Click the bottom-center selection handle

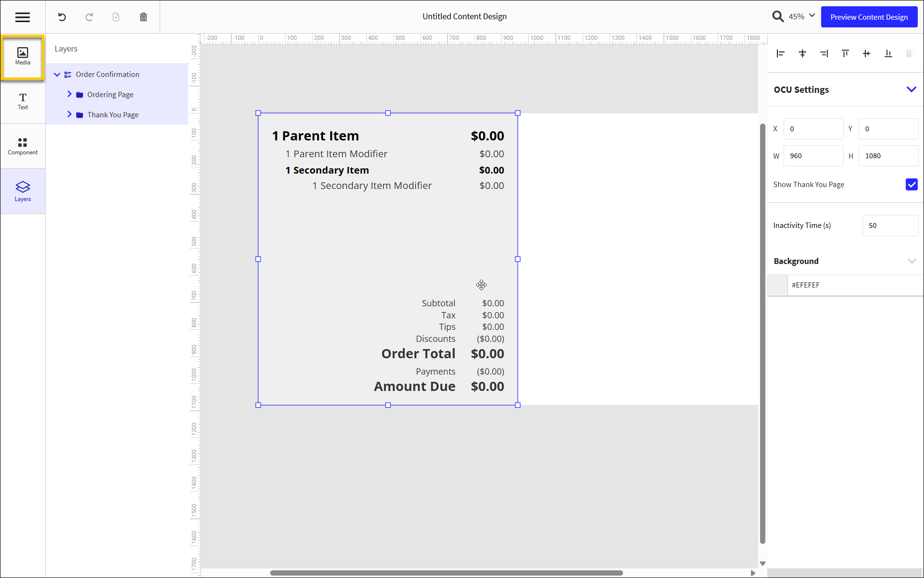388,405
